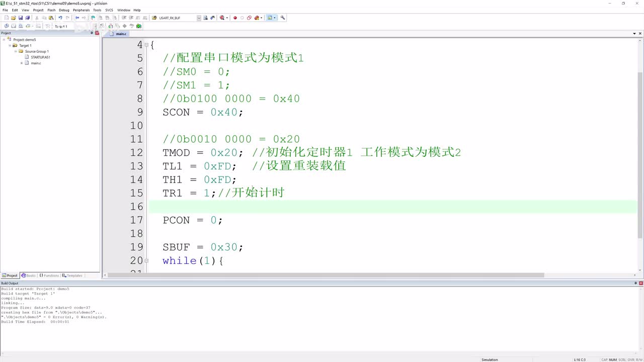Select the Project panel tab

pos(10,276)
